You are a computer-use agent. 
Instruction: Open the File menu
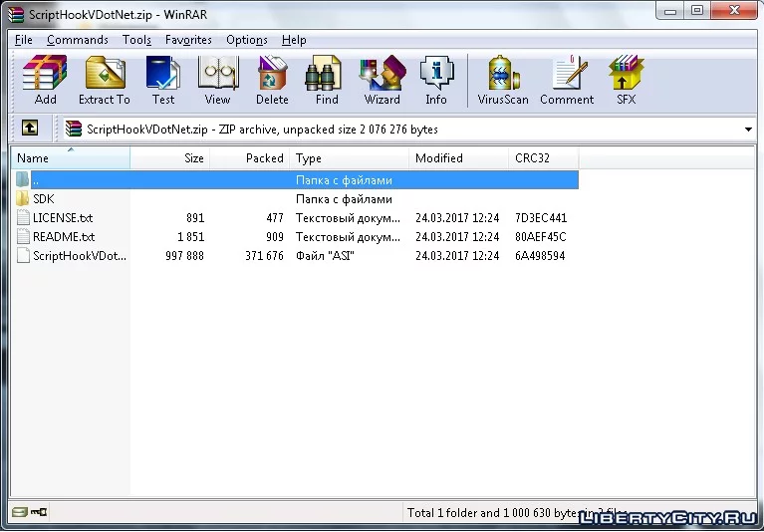click(x=23, y=40)
